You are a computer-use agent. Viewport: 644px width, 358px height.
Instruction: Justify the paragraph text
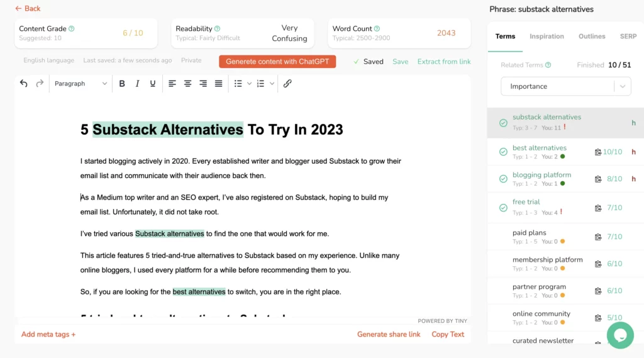218,84
